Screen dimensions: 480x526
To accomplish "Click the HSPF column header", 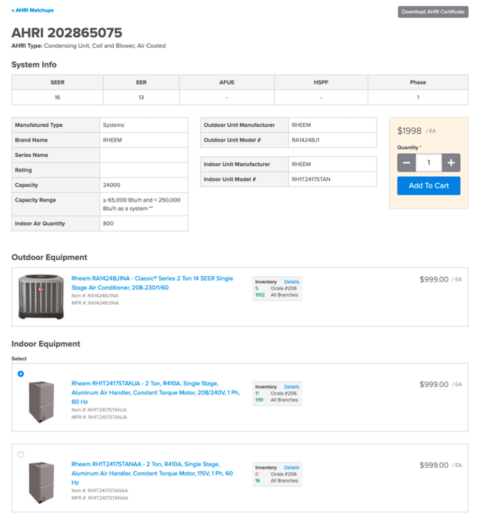I will (321, 82).
